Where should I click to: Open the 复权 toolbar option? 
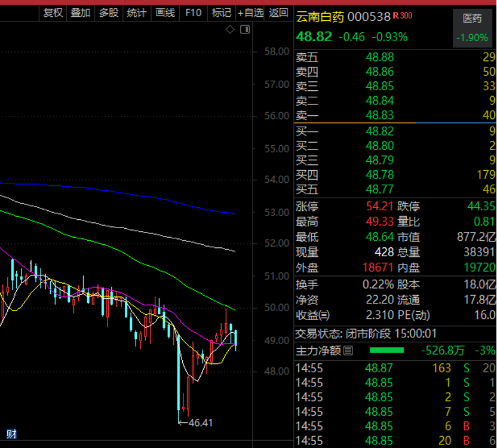tap(53, 13)
